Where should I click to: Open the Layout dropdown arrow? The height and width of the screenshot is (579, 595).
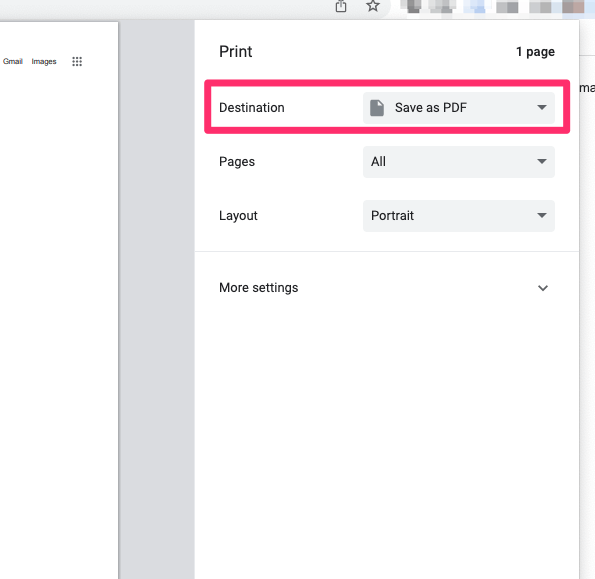click(x=542, y=216)
